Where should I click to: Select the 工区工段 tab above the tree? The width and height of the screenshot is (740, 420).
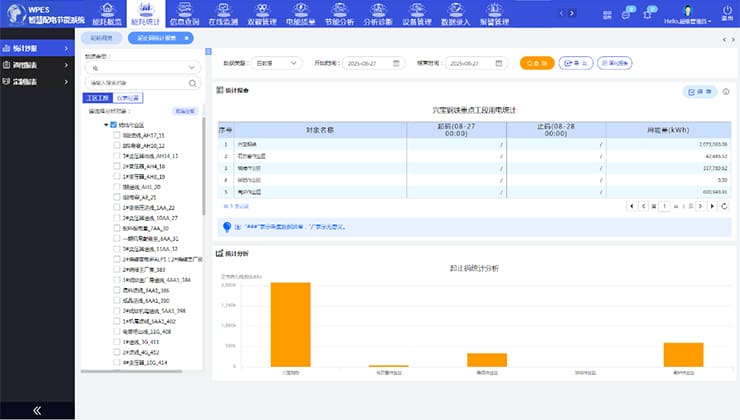coord(97,98)
